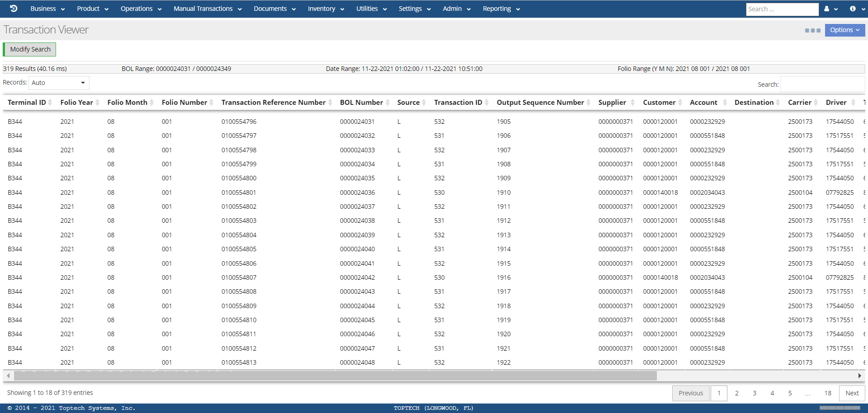Focus the table Search input field
The height and width of the screenshot is (413, 868).
point(822,84)
